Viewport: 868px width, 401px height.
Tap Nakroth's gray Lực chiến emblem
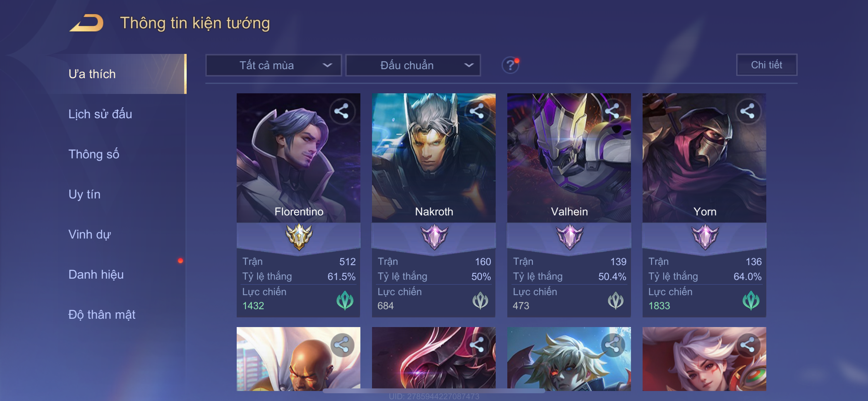[x=480, y=300]
